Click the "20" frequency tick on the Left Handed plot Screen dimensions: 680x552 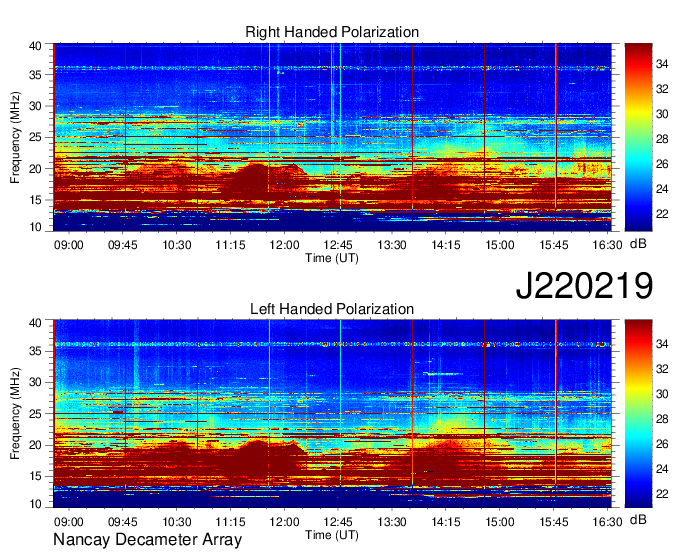[x=35, y=445]
